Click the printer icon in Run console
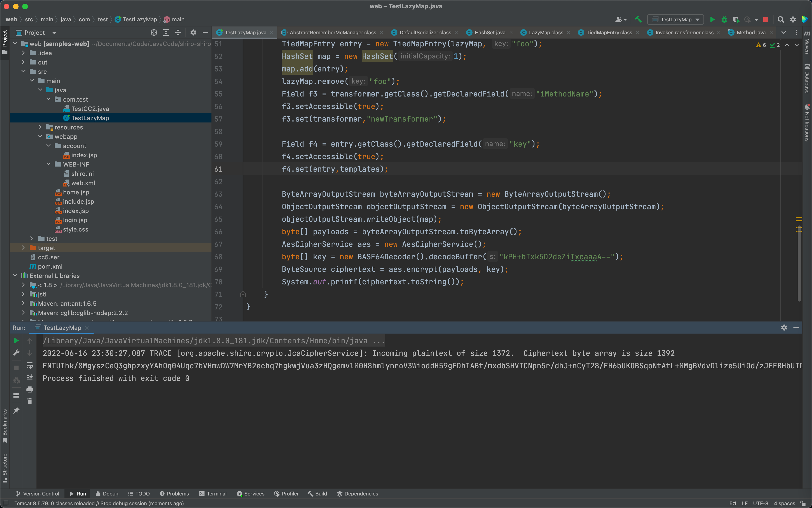This screenshot has height=508, width=812. click(x=29, y=389)
